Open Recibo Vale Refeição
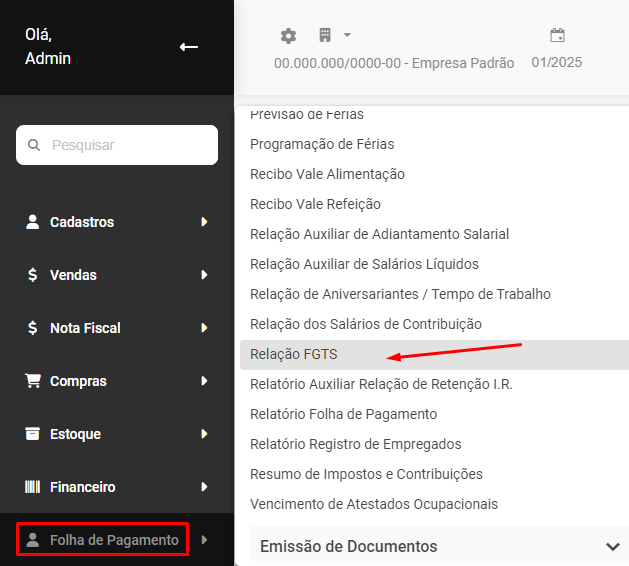 pyautogui.click(x=315, y=204)
